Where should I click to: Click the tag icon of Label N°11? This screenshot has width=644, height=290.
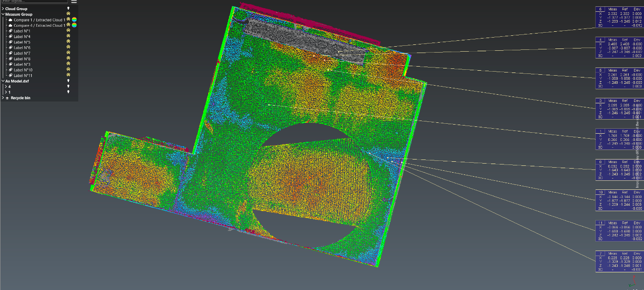click(x=10, y=76)
